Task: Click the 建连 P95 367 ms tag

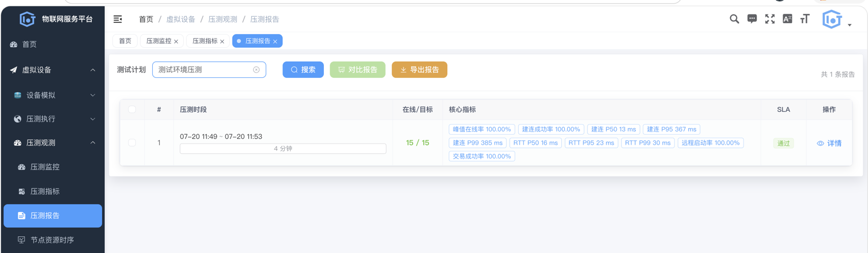Action: click(x=671, y=130)
